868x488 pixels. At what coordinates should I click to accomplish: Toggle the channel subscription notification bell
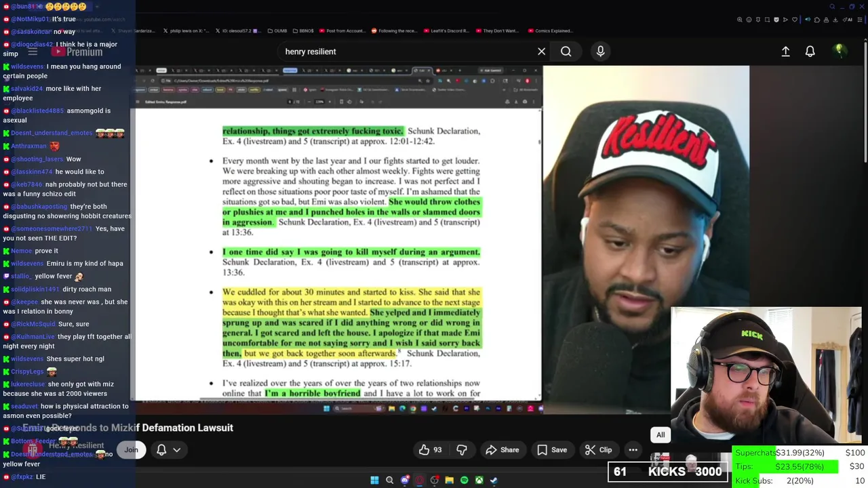tap(161, 449)
